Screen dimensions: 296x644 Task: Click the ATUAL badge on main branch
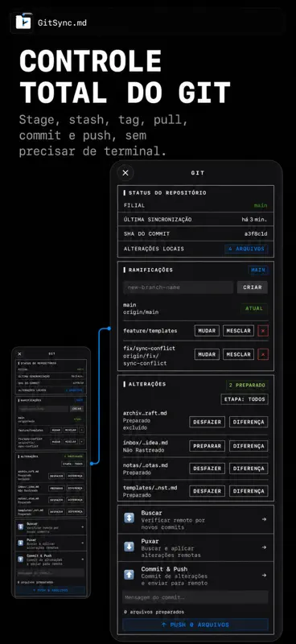tap(254, 308)
